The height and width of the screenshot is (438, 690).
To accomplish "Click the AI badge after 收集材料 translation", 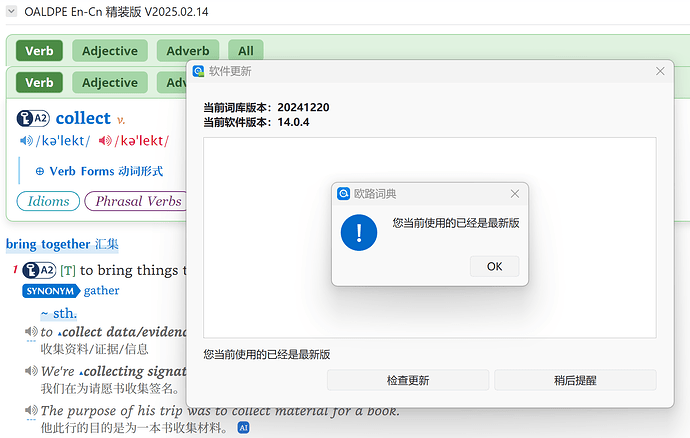I will pos(243,427).
